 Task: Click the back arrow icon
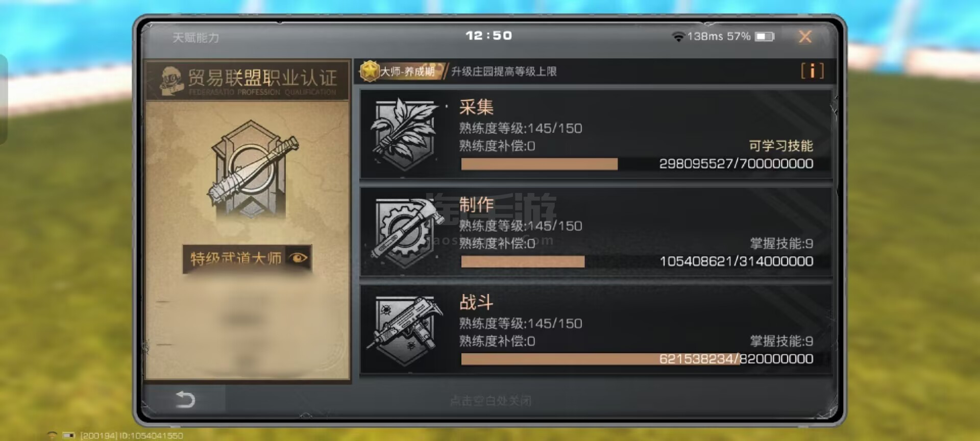click(185, 399)
